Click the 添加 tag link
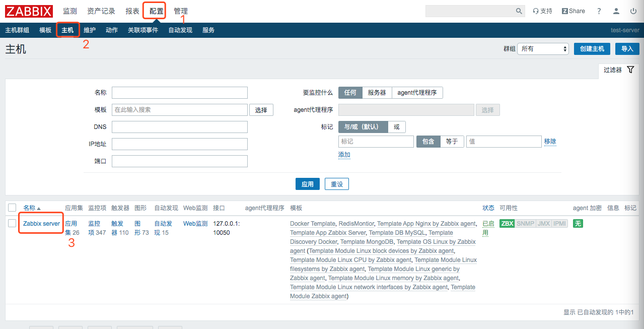The height and width of the screenshot is (329, 644). (x=344, y=155)
